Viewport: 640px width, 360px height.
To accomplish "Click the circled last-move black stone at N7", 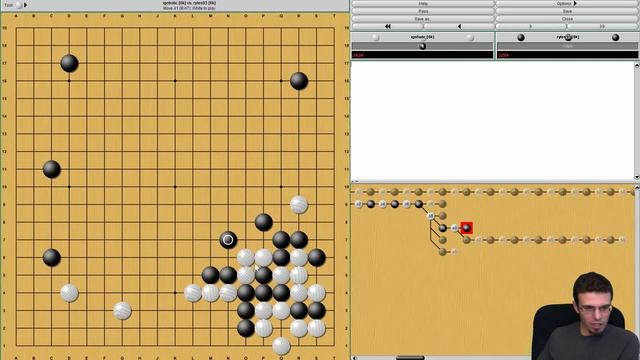I will pos(228,240).
